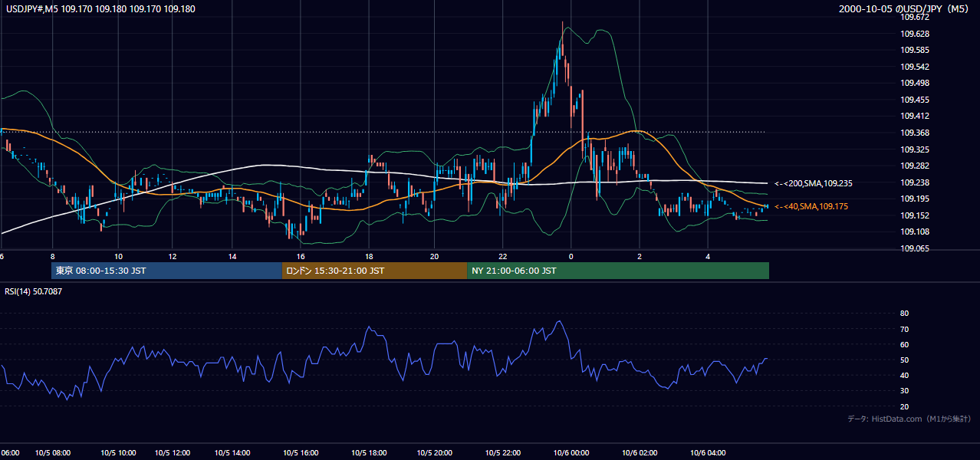
Task: Click hour marker 16 under the price chart
Action: (x=301, y=257)
